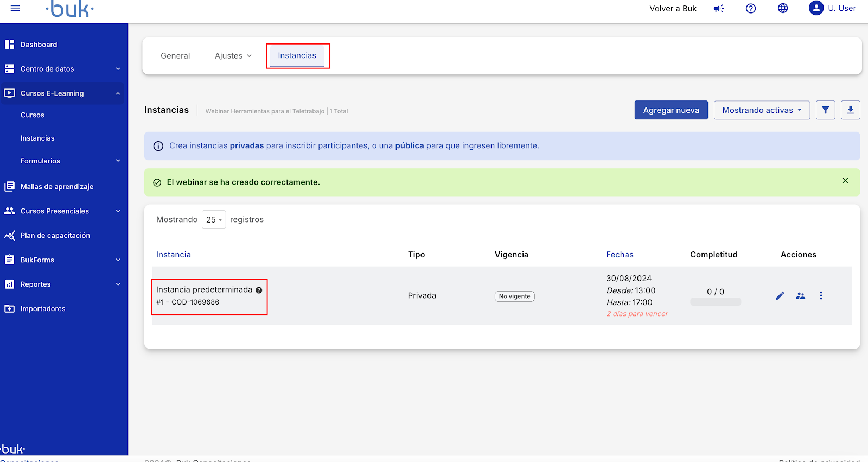Screen dimensions: 868x462
Task: Open the three-dot actions menu
Action: pos(821,296)
